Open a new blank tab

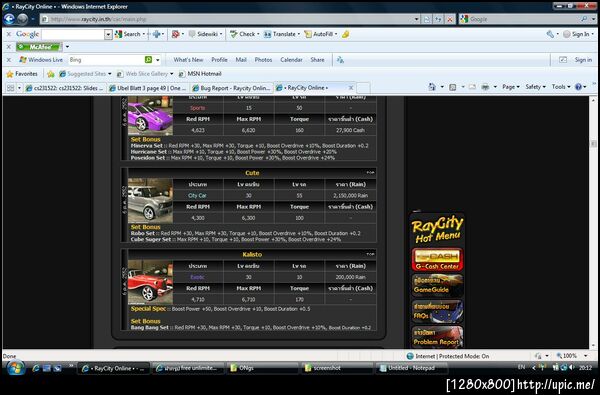pos(363,88)
